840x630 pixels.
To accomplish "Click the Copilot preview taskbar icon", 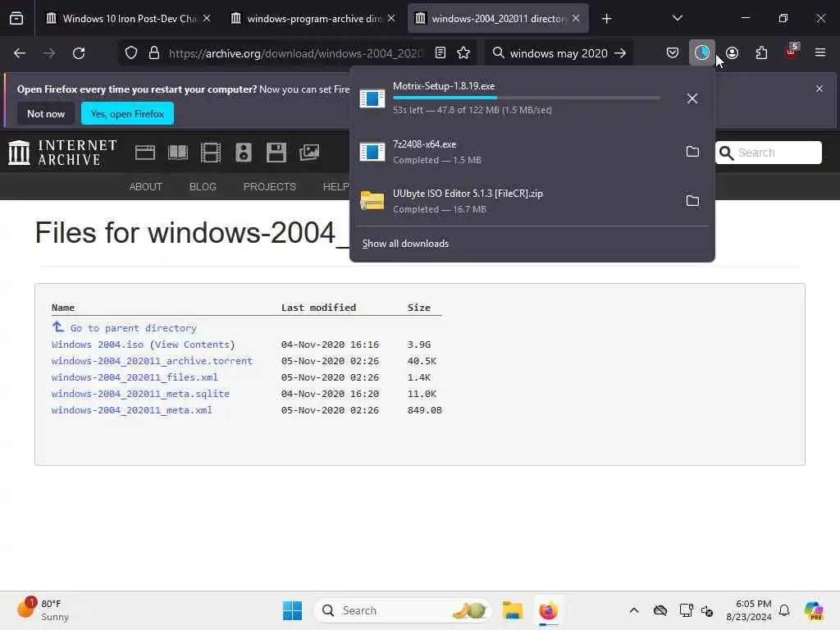I will [x=814, y=610].
